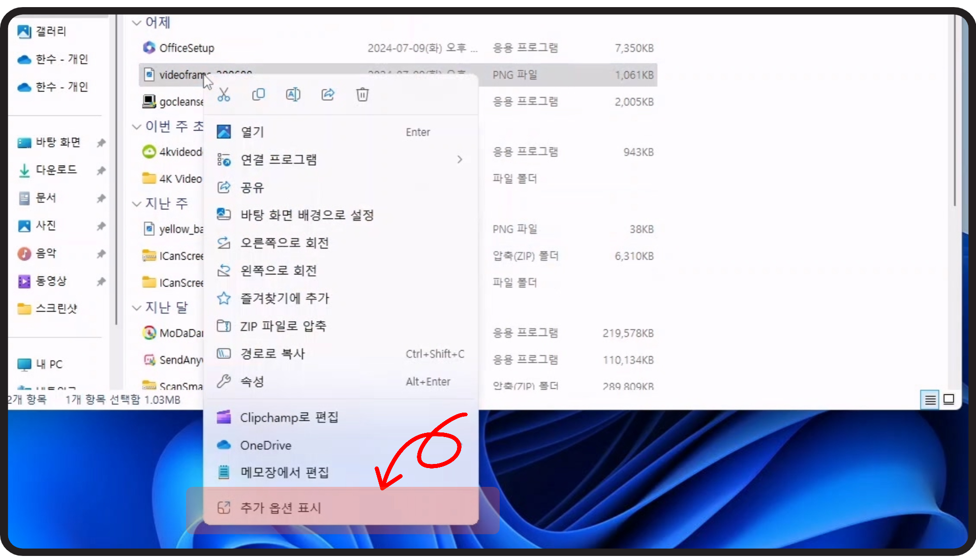Open OfficeSetup application file
This screenshot has width=976, height=560.
pos(187,48)
